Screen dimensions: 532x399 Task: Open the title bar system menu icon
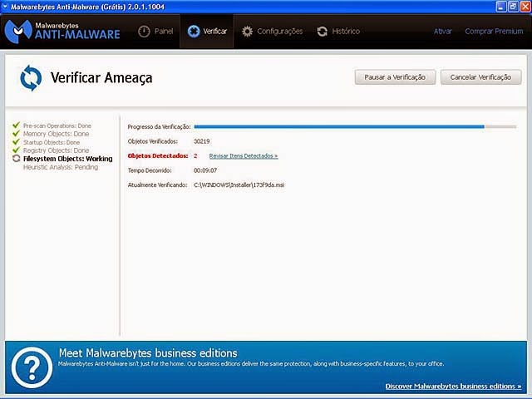tap(5, 6)
